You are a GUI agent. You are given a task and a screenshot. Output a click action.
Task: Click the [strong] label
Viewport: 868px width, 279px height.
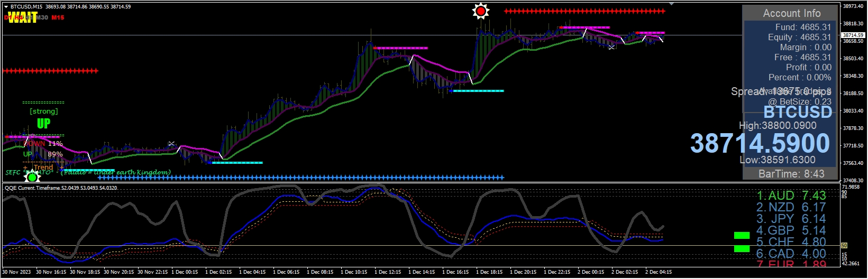44,111
